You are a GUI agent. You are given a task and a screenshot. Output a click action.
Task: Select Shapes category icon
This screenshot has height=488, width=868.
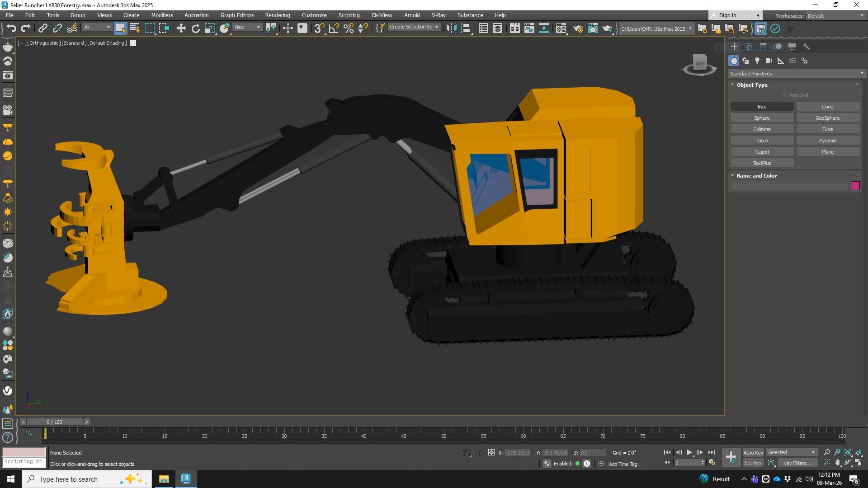click(745, 61)
